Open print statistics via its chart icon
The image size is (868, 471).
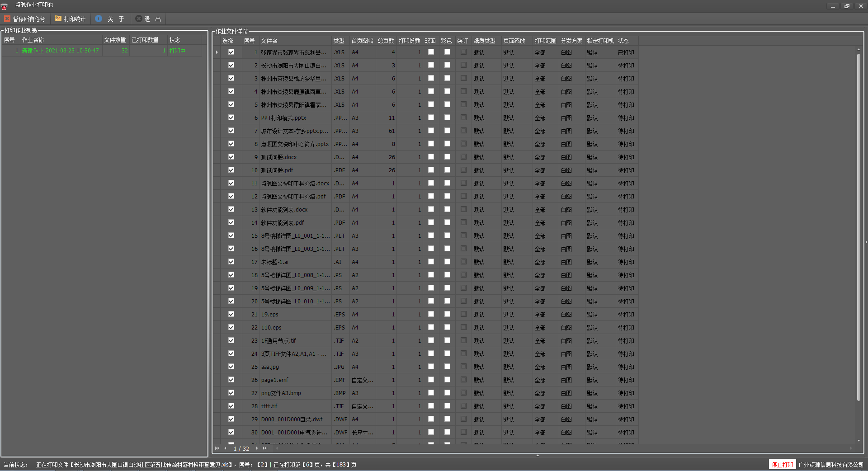[x=58, y=19]
